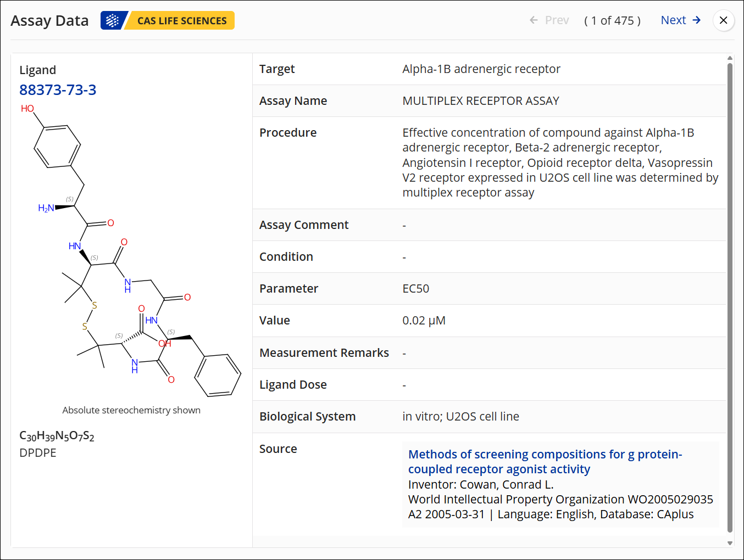The width and height of the screenshot is (744, 560).
Task: Open ligand CAS number 88373-73-3
Action: coord(58,89)
